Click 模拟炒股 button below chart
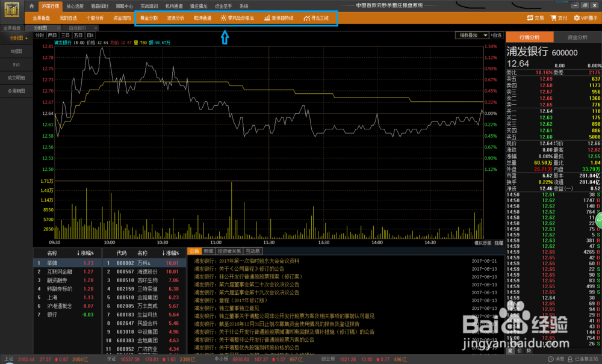 pos(483,243)
